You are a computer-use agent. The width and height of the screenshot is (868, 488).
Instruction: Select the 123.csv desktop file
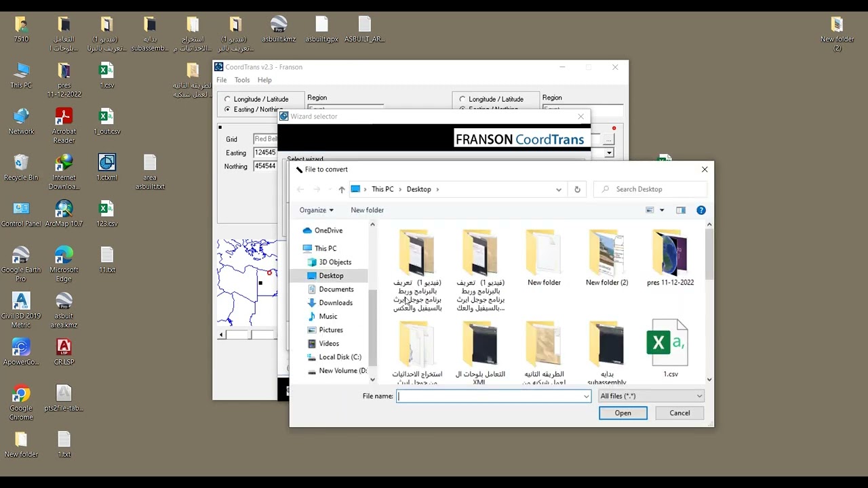(106, 213)
